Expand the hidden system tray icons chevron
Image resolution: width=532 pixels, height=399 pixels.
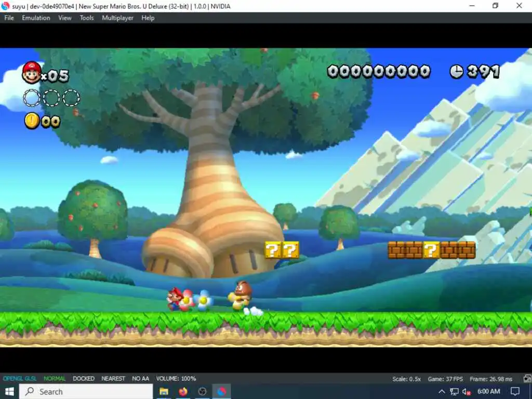442,392
